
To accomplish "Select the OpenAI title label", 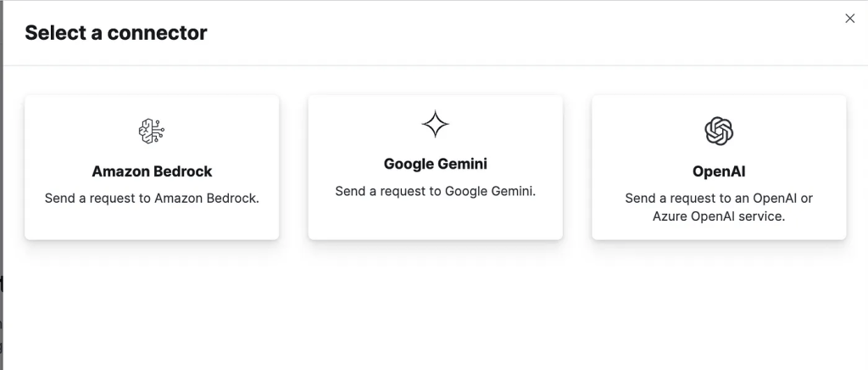I will 719,171.
